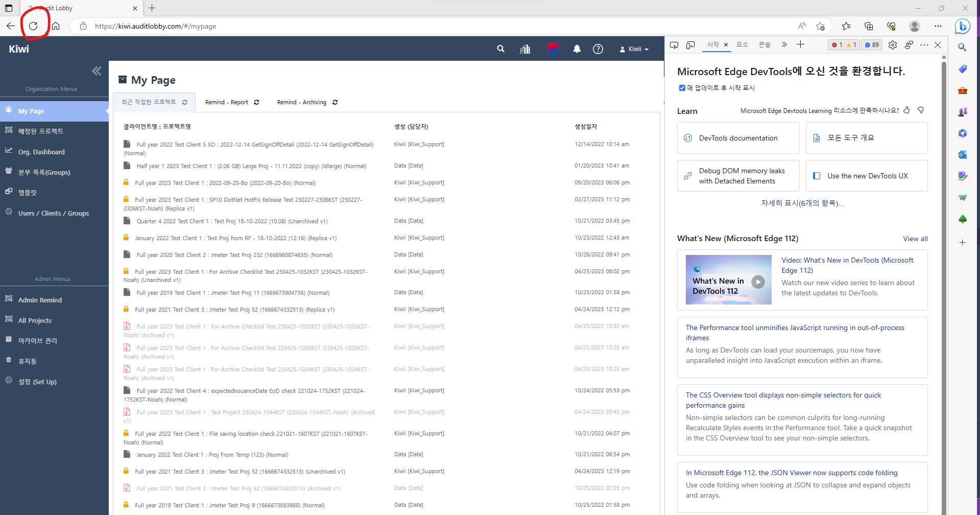Click the refresh icon on Remind - Report tab
The height and width of the screenshot is (515, 980).
pyautogui.click(x=256, y=102)
